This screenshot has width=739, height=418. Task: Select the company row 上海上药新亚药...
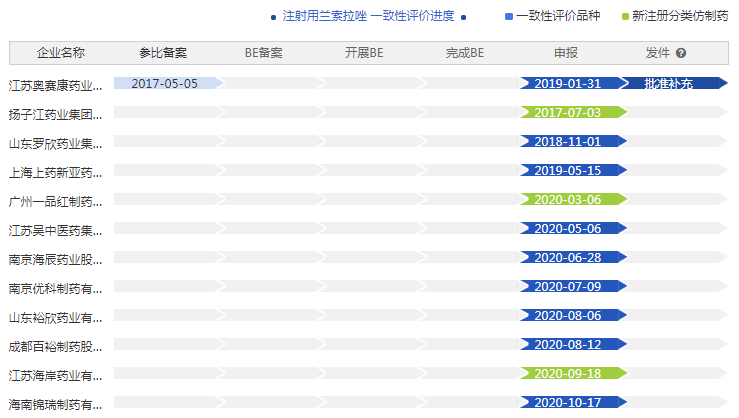point(55,173)
